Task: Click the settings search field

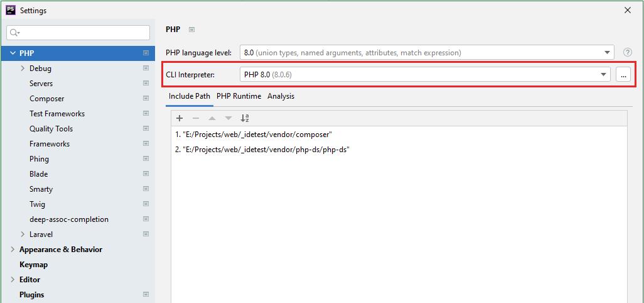Action: pyautogui.click(x=78, y=32)
